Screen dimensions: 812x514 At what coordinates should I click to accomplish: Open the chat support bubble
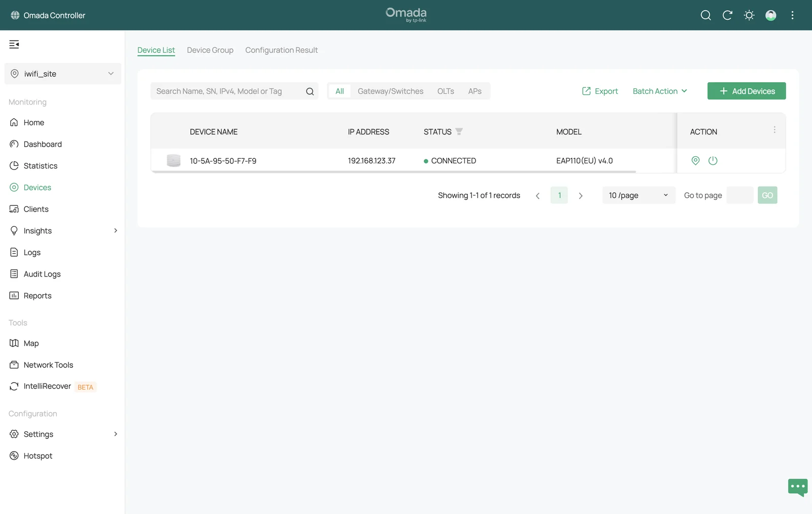(x=798, y=487)
